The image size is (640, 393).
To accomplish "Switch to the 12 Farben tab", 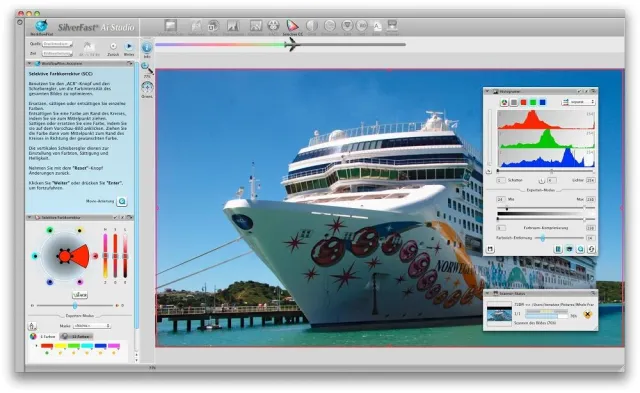I will click(x=76, y=336).
